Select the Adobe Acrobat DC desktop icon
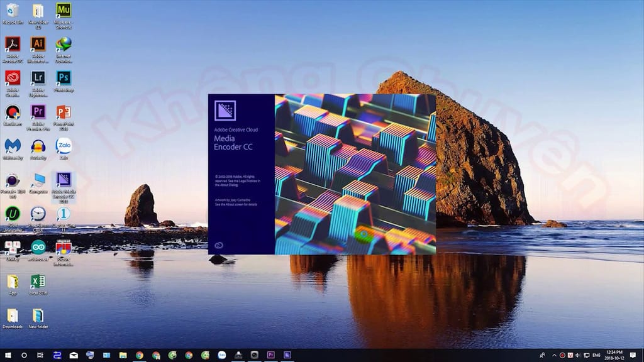This screenshot has width=644, height=362. [13, 50]
